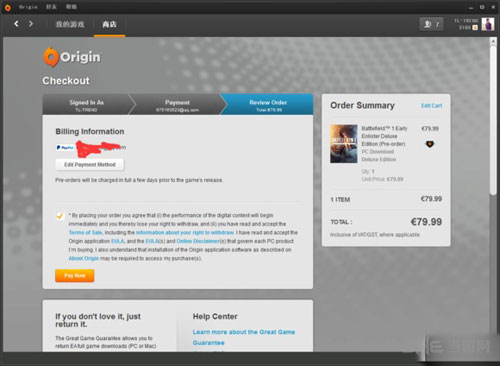
Task: Go forward with the right arrow
Action: [x=31, y=24]
